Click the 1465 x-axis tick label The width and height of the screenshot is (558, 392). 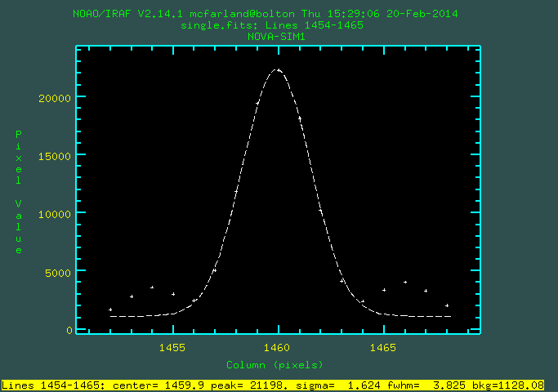pos(384,347)
